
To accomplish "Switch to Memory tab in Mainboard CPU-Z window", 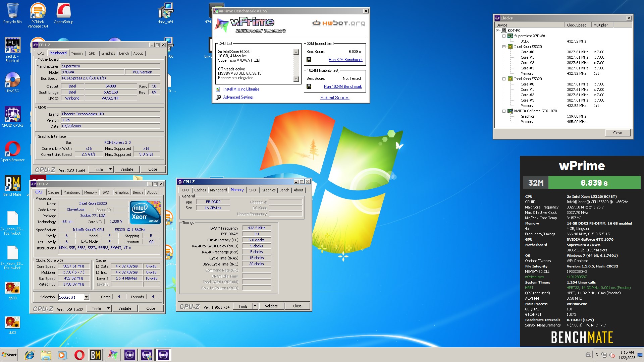I will click(77, 53).
